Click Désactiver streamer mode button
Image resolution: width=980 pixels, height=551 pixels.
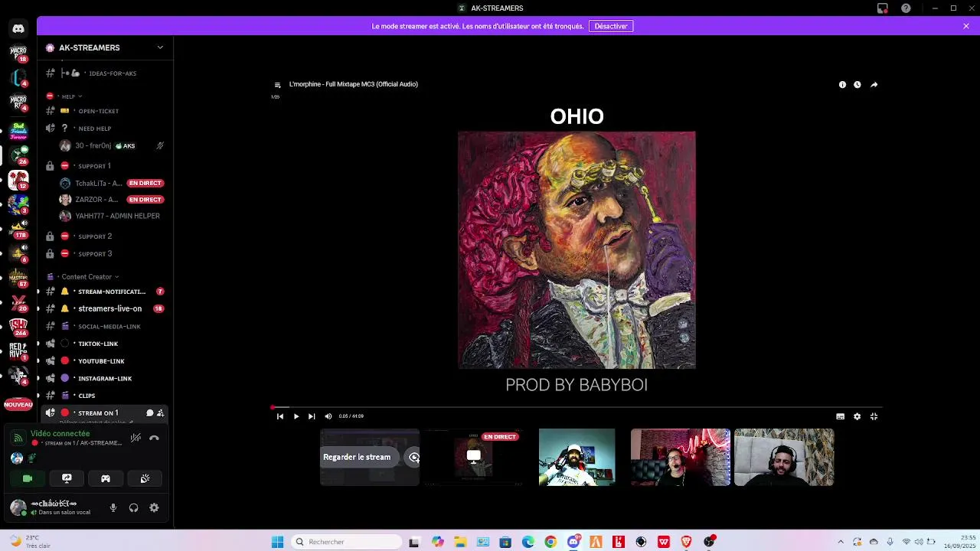(611, 26)
